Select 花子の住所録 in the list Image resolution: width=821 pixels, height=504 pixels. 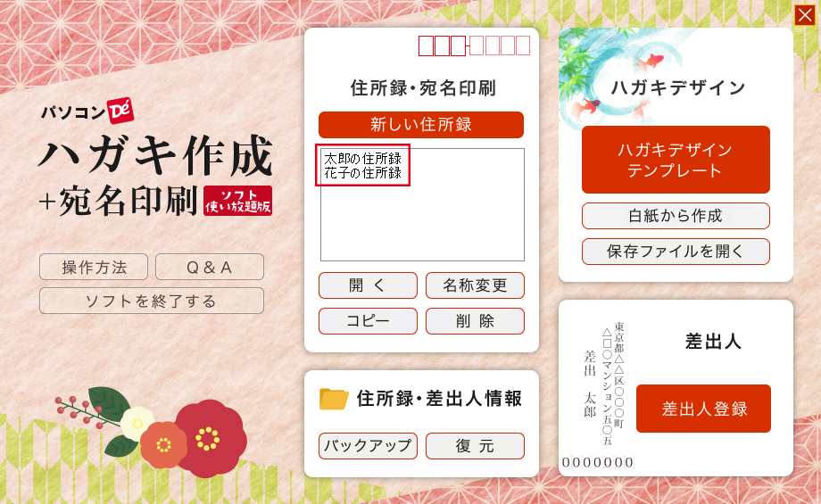[362, 173]
